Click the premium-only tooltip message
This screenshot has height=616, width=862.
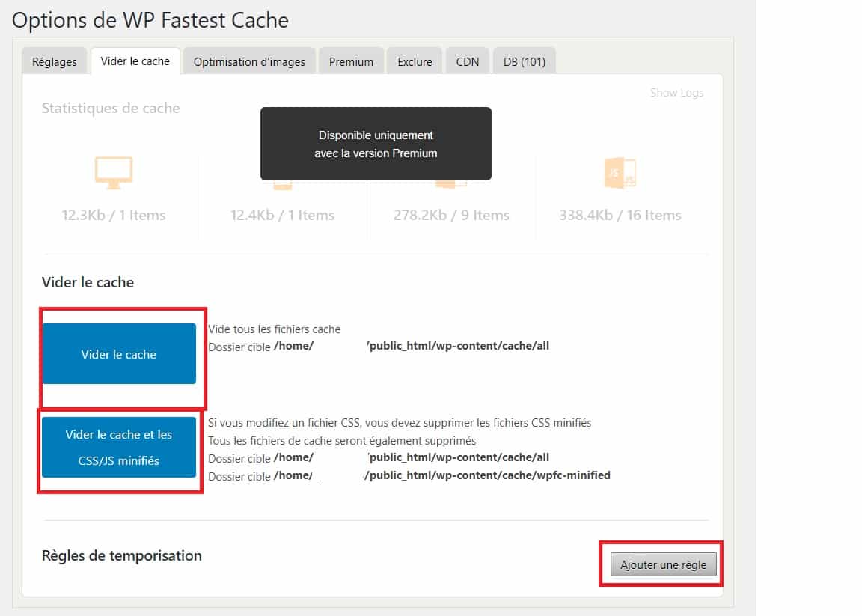[376, 144]
